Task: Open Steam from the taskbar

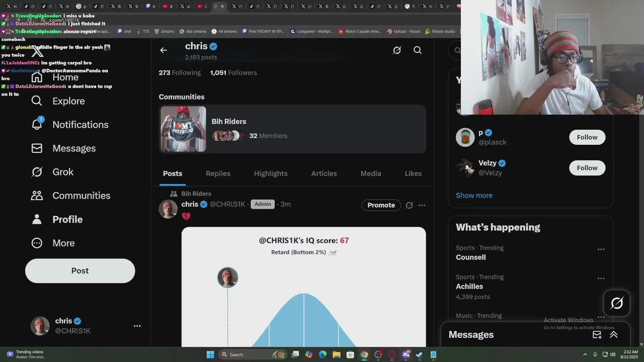Action: 419,354
